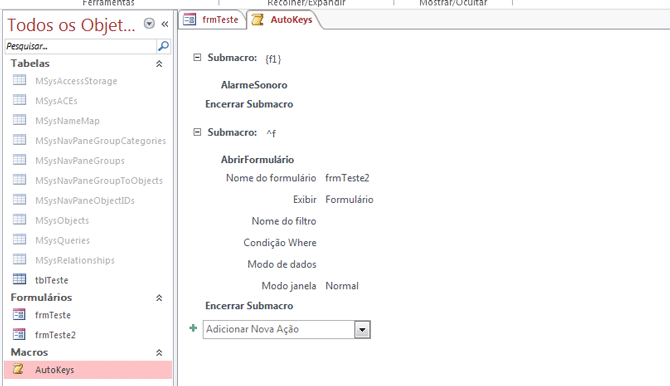670x386 pixels.
Task: Click the Todos os Objetos pane title
Action: [x=71, y=25]
